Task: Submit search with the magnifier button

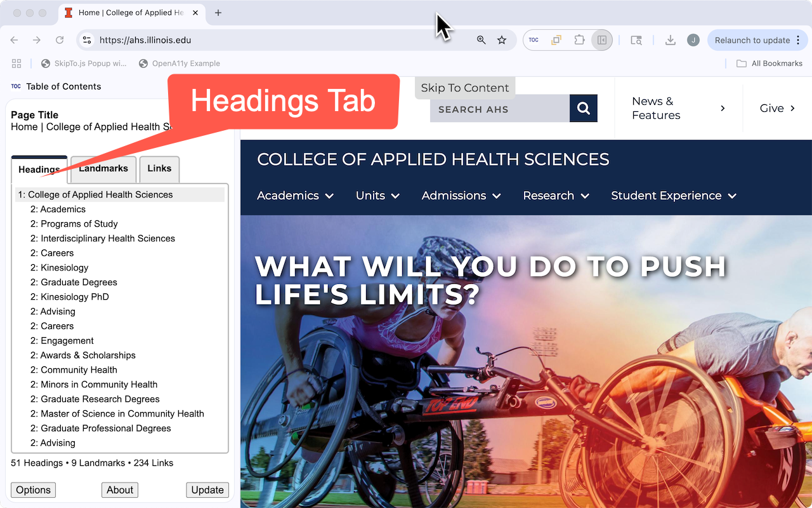Action: click(x=584, y=109)
